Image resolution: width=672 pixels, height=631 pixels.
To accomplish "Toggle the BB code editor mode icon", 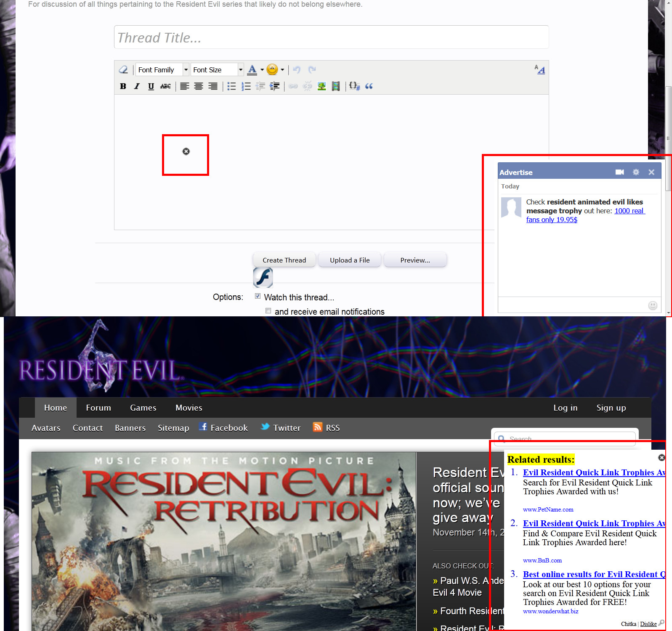I will (539, 69).
